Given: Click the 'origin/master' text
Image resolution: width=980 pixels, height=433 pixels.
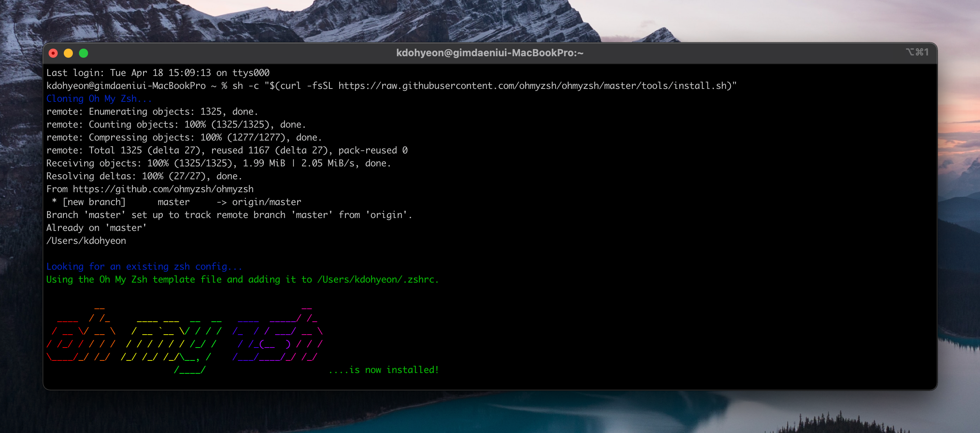Looking at the screenshot, I should 266,202.
